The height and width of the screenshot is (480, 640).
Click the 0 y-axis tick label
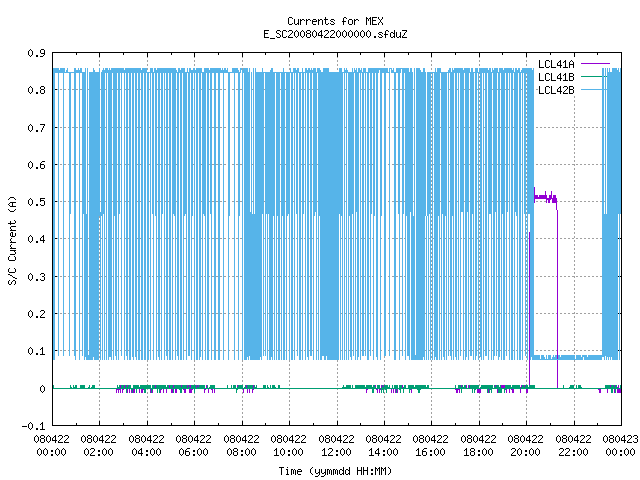click(42, 389)
